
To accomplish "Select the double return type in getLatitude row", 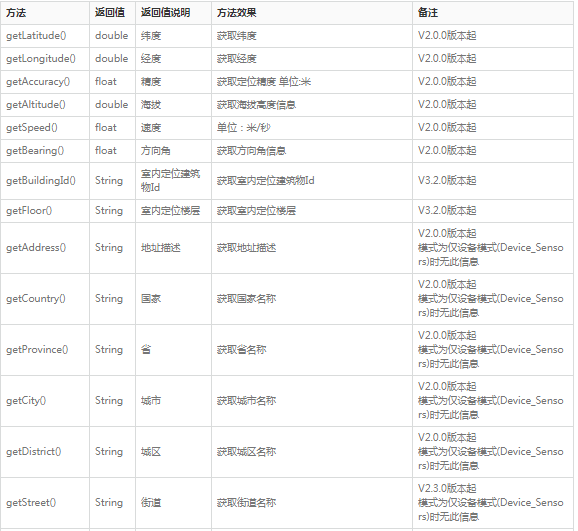I will (112, 36).
